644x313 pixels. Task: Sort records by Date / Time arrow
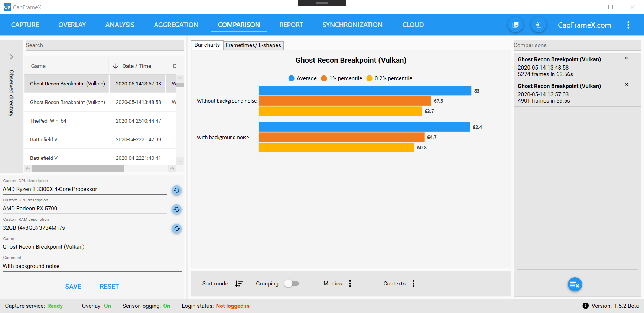[116, 66]
